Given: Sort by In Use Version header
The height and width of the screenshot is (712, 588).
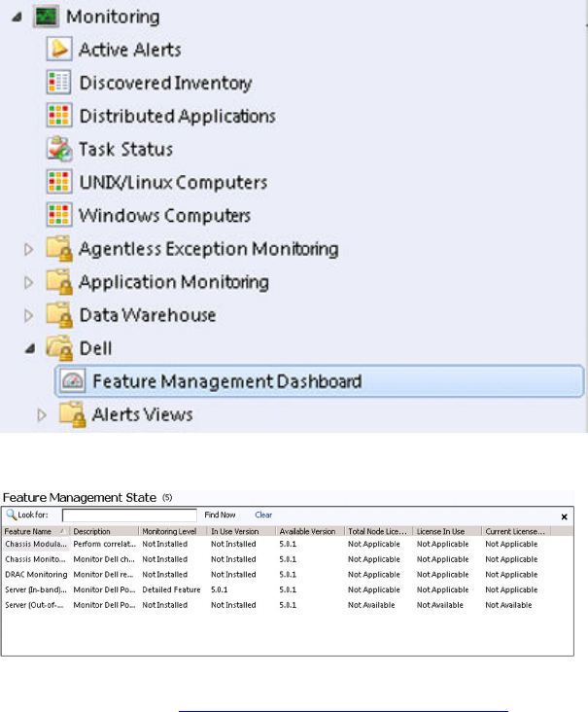Looking at the screenshot, I should (x=242, y=531).
